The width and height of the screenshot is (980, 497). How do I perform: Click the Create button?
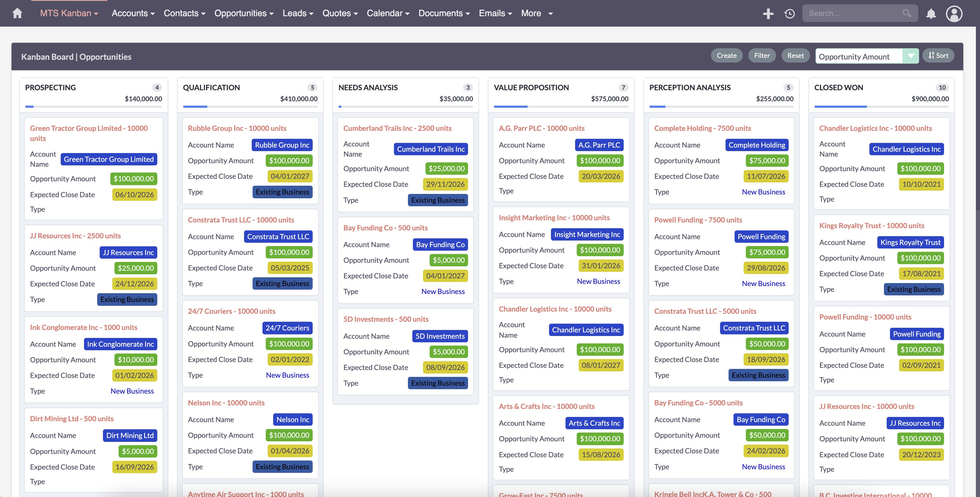(x=726, y=55)
